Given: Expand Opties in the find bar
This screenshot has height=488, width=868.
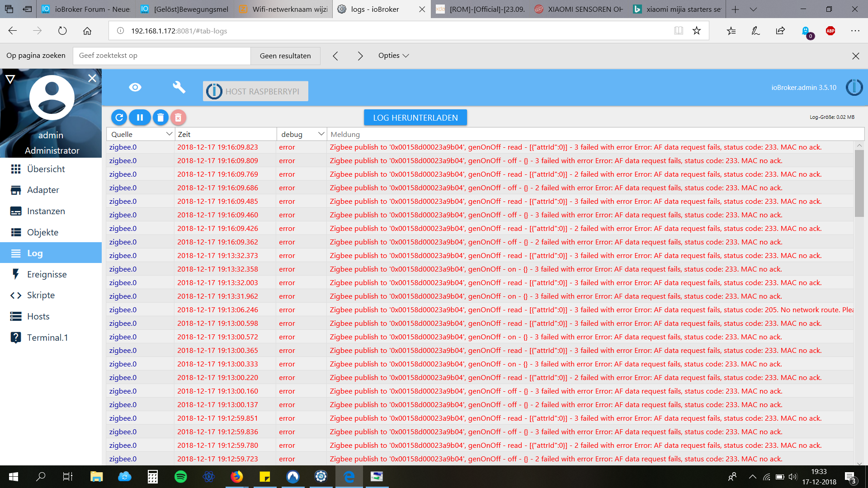Looking at the screenshot, I should point(393,56).
